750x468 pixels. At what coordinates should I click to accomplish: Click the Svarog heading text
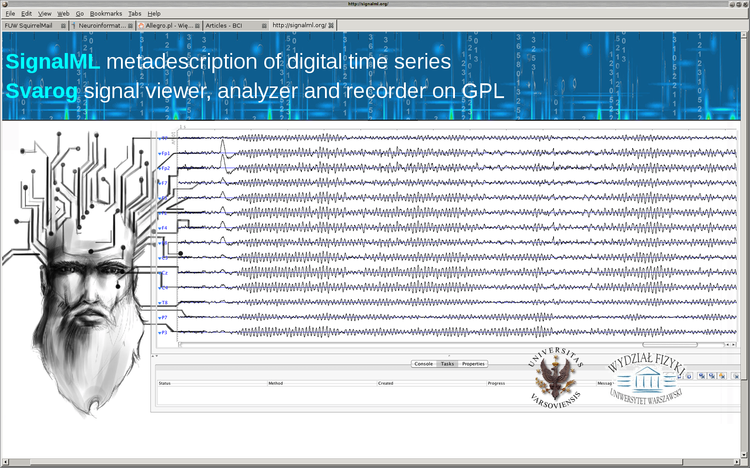42,90
